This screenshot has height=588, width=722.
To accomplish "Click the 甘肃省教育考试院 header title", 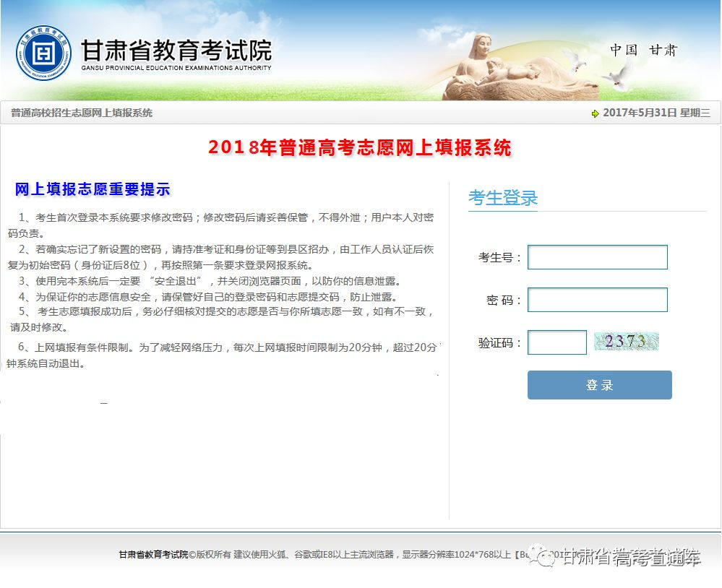I will tap(176, 51).
